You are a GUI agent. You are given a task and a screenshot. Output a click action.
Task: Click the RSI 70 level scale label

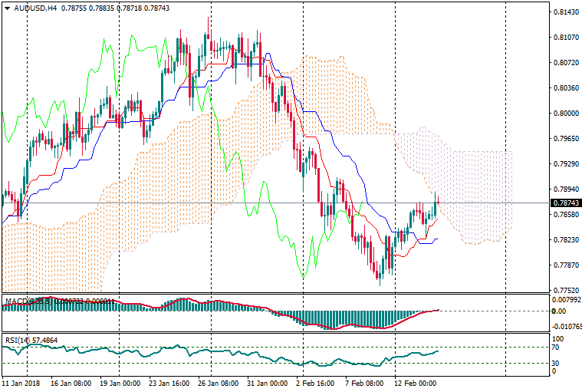tap(557, 348)
